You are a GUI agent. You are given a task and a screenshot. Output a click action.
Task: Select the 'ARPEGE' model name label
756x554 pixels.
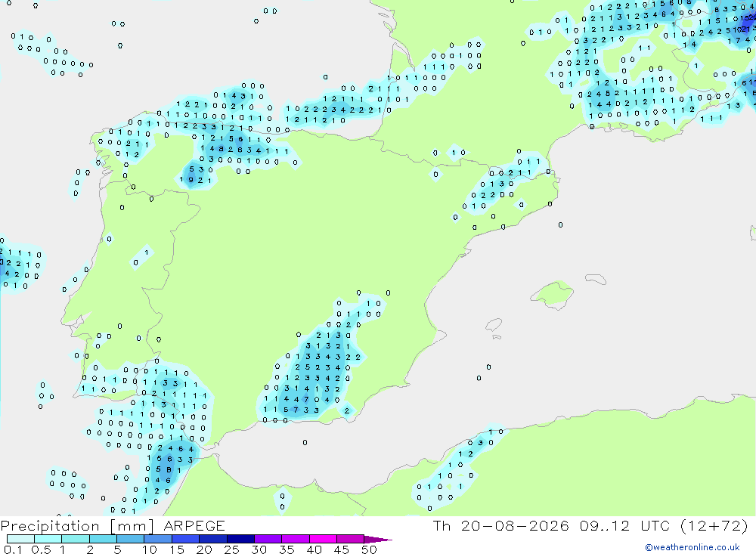[194, 526]
